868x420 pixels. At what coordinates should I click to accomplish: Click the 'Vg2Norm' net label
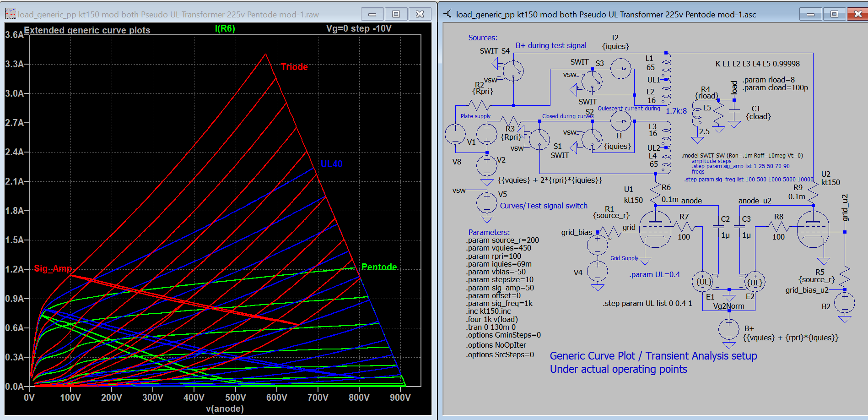click(729, 306)
